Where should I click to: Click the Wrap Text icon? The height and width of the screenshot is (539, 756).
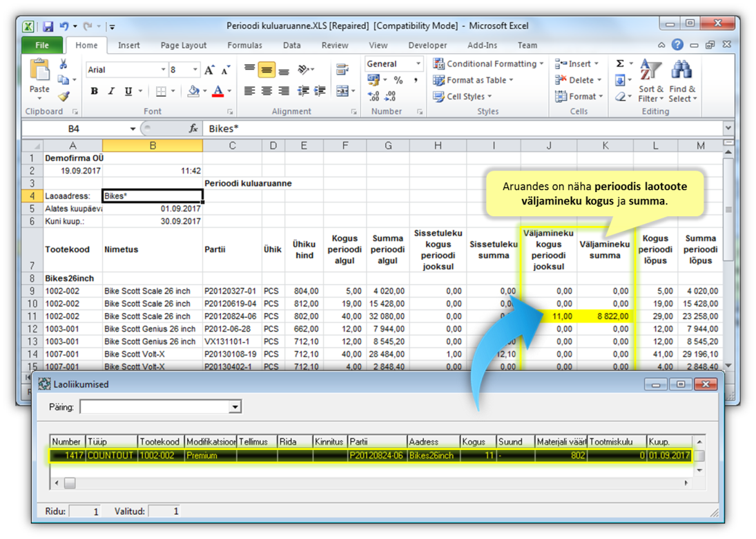tap(342, 70)
